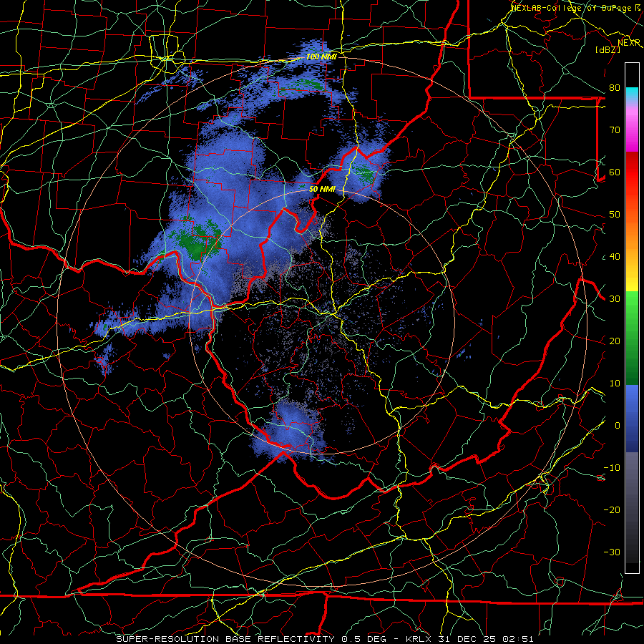Click the green segment of the color bar
Image resolution: width=644 pixels, height=644 pixels.
tap(632, 338)
